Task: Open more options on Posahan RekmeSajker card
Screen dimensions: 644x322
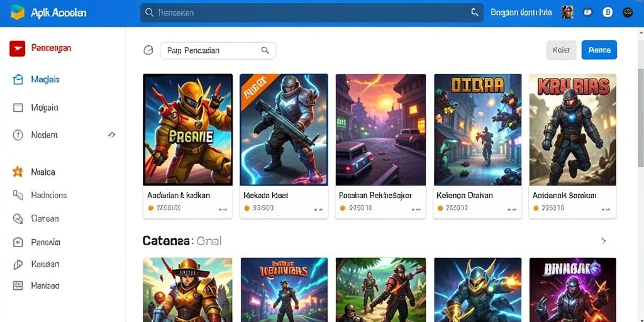Action: (x=416, y=209)
